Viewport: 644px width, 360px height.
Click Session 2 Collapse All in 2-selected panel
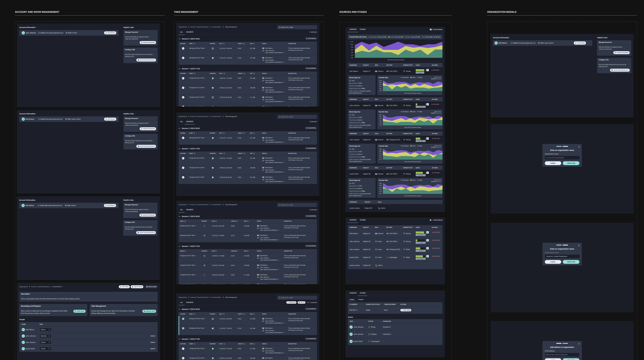click(311, 309)
